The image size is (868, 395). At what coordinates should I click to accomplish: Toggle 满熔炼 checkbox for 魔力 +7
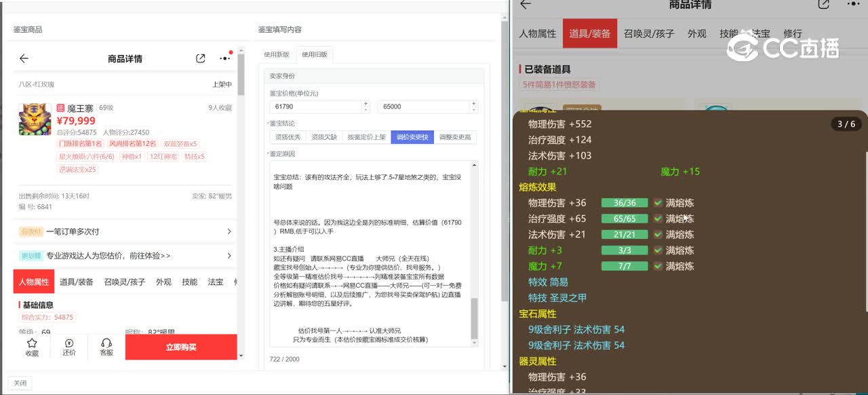coord(658,266)
